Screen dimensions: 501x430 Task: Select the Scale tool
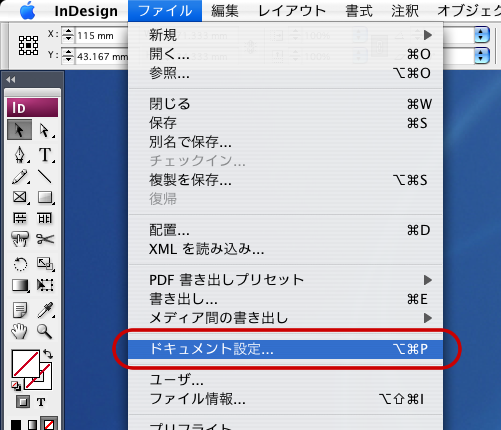point(45,264)
